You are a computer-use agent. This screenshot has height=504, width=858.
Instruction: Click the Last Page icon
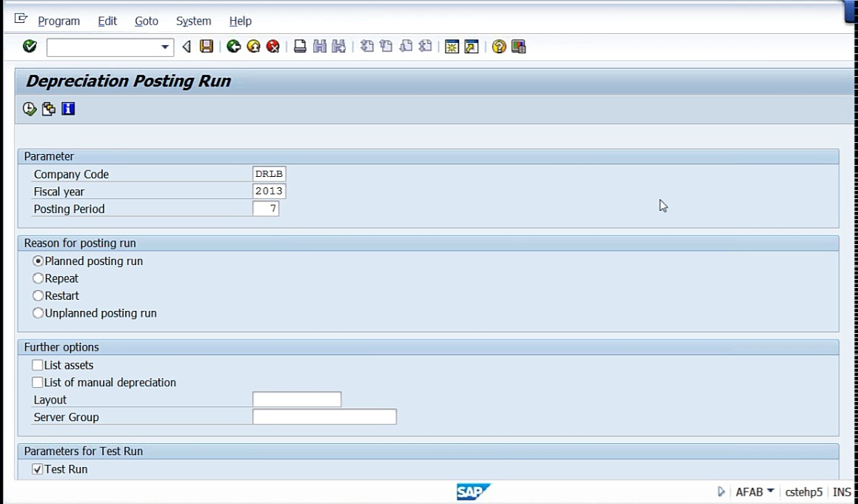click(x=425, y=47)
